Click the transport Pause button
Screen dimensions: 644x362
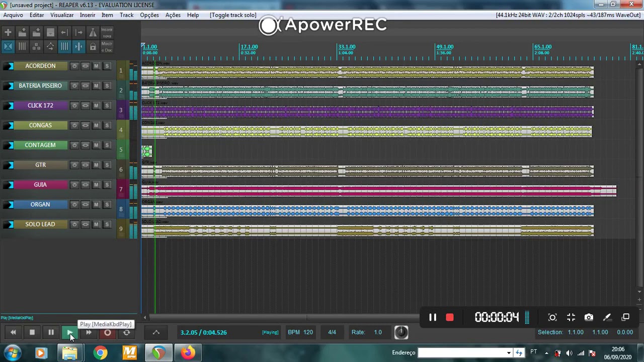[51, 332]
